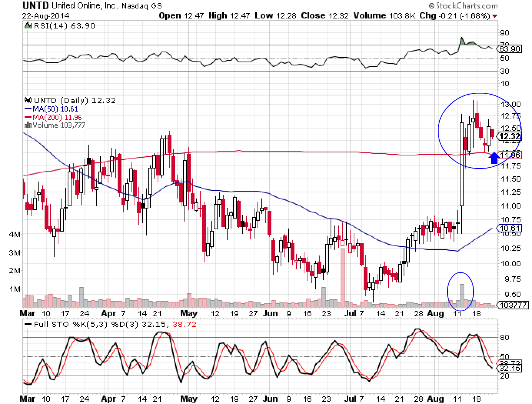Viewport: 532px width, 404px height.
Task: Click the 13.00 price axis label
Action: [511, 104]
